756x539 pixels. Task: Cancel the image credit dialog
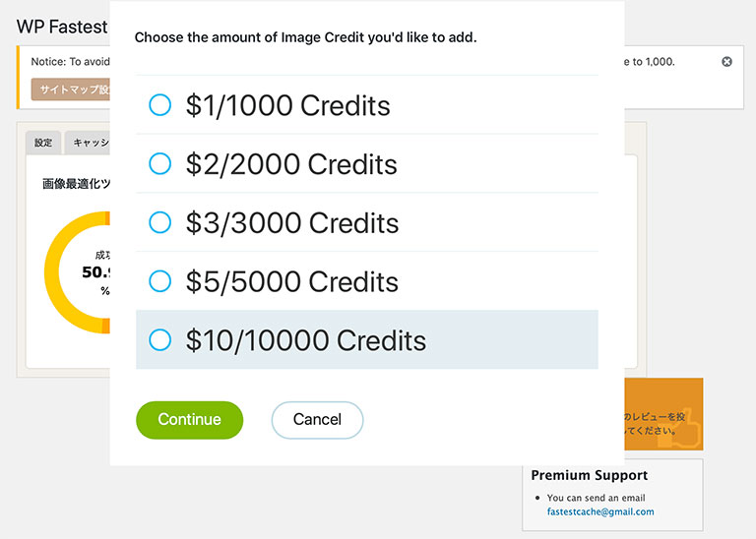click(317, 420)
